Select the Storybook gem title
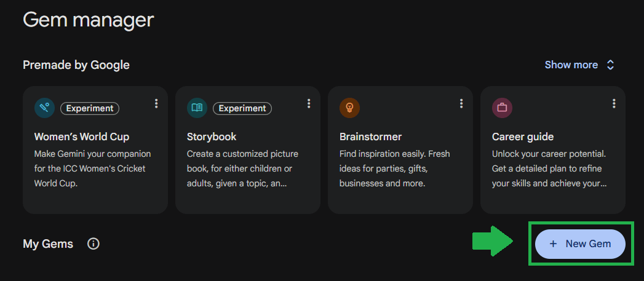 coord(212,137)
